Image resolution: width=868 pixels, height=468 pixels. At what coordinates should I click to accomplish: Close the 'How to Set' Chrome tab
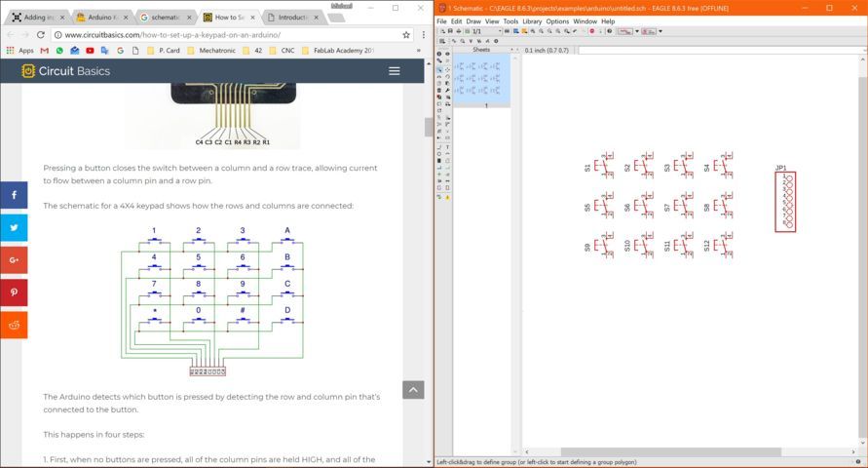point(253,18)
